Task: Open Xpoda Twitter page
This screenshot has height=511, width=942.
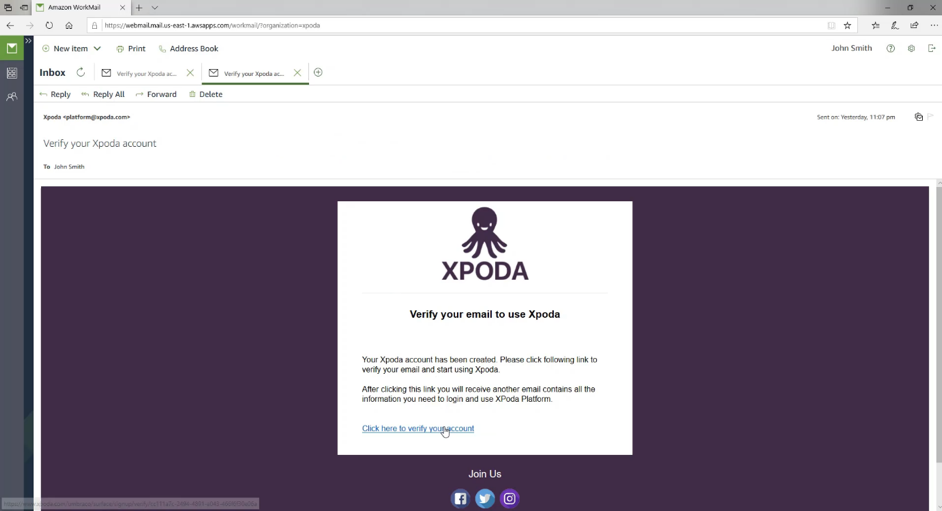Action: 485,498
